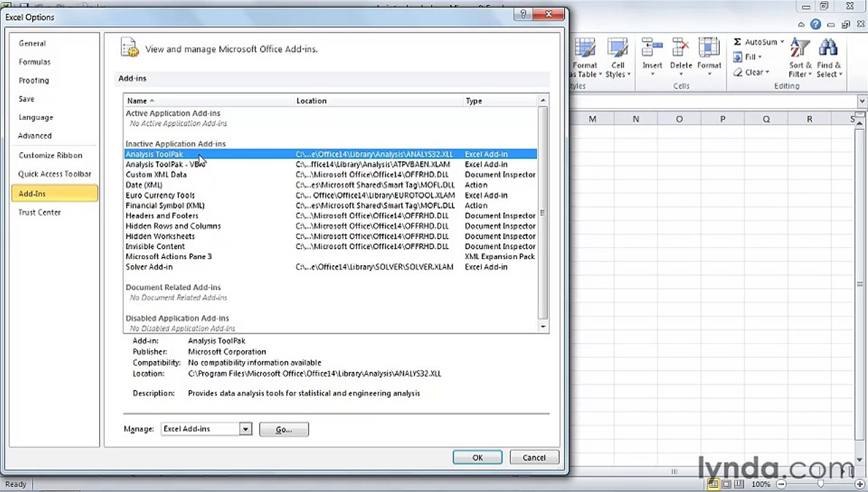This screenshot has width=868, height=492.
Task: Click the add-ins list scroll up arrow
Action: 543,100
